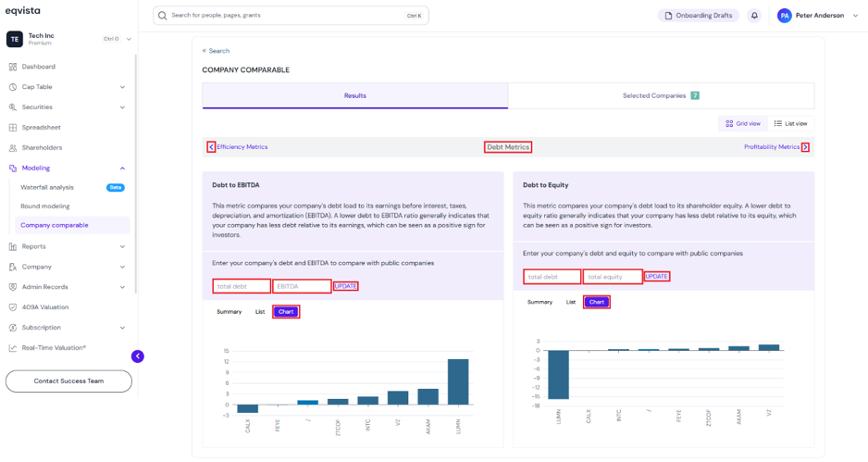Expand the Reports menu chevron
Viewport: 868px width, 462px height.
click(122, 246)
